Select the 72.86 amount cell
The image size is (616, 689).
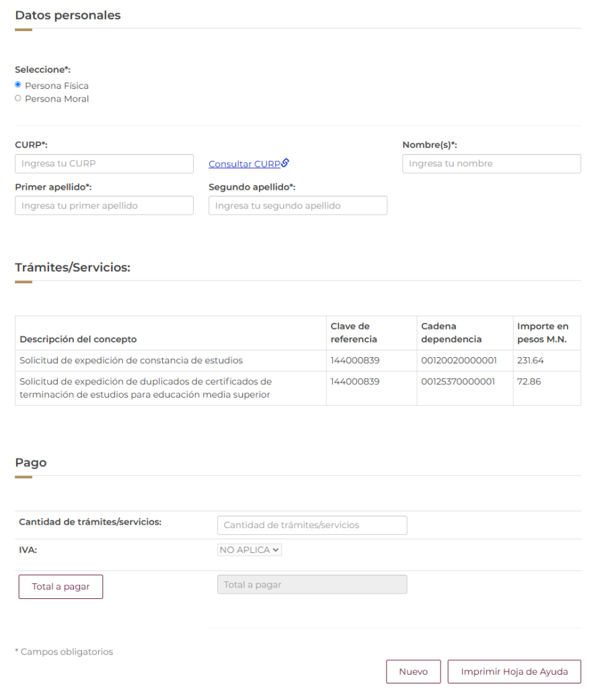(529, 382)
